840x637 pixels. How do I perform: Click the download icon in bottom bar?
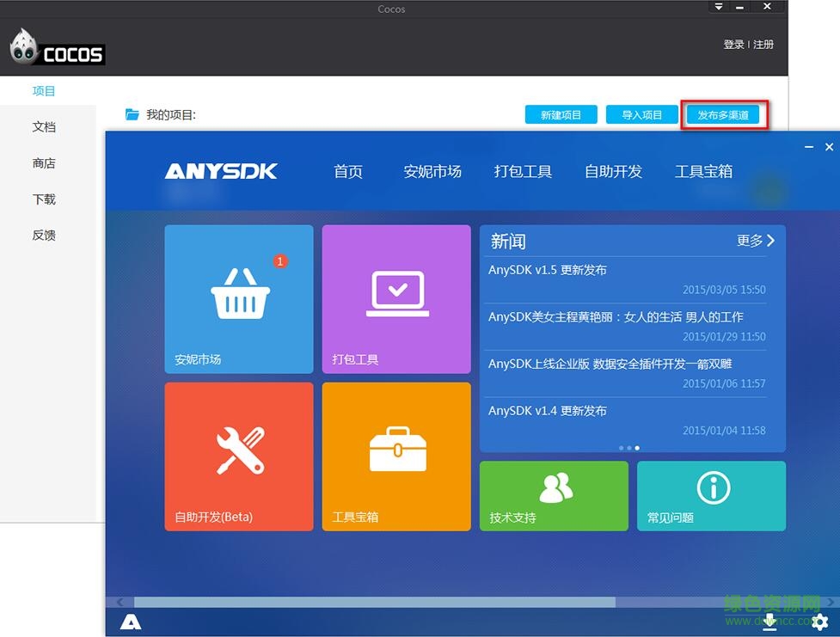point(769,622)
